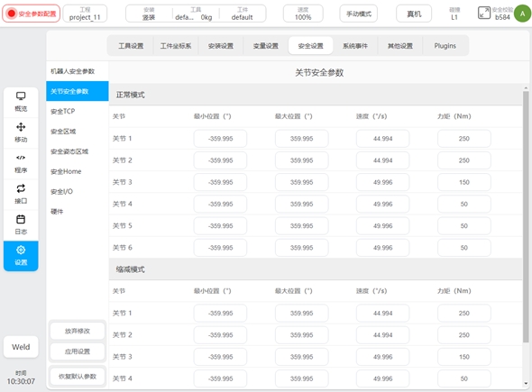Click the red 安全参数配置 status indicator

(32, 14)
